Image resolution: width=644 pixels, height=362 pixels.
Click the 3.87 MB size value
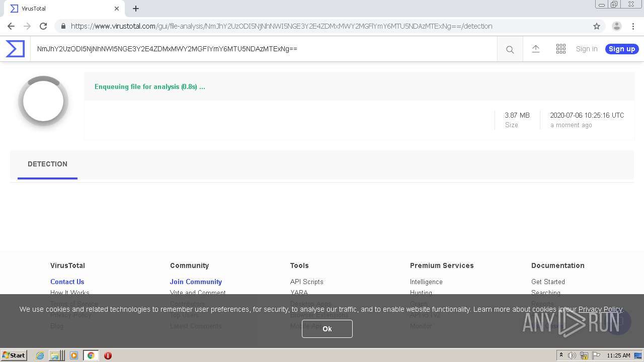point(517,115)
